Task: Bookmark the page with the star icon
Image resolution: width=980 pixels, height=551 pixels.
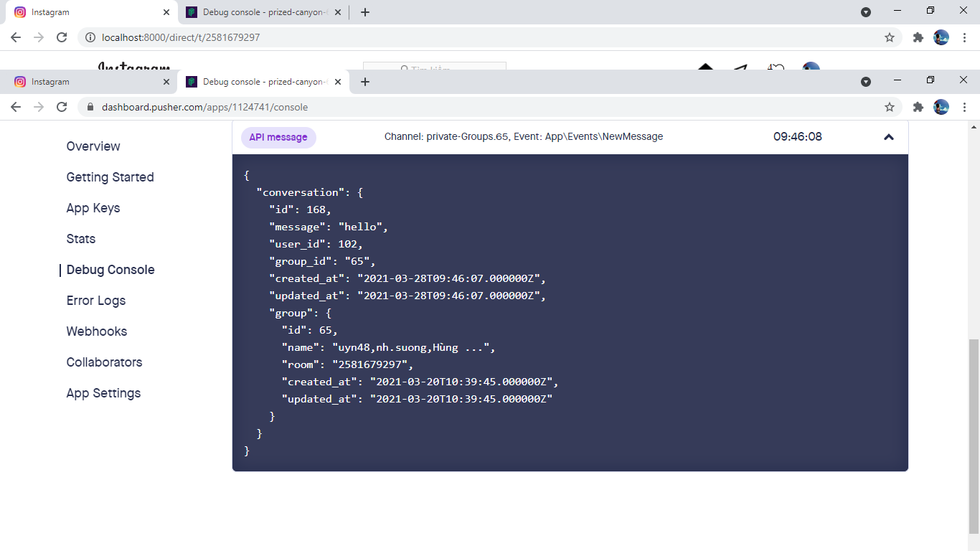Action: tap(890, 106)
